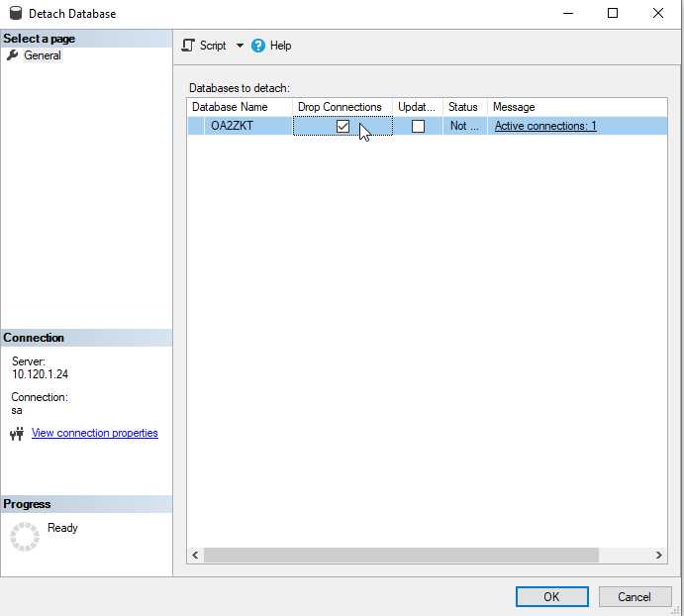Confirm detach with OK button
The height and width of the screenshot is (616, 684).
point(551,596)
